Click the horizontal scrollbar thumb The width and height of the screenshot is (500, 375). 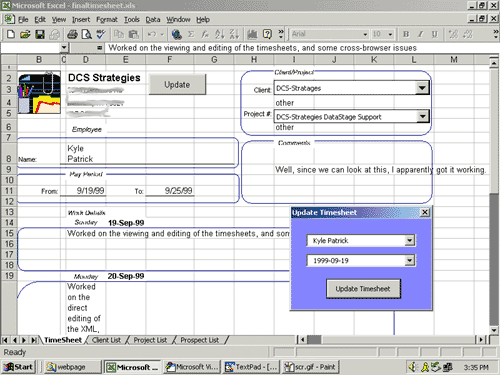pos(314,340)
